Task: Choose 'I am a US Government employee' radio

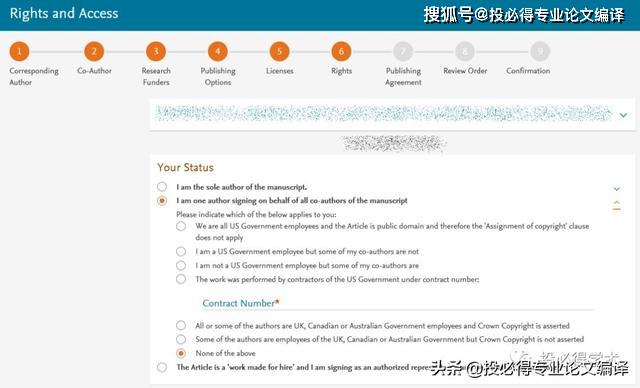Action: tap(181, 251)
